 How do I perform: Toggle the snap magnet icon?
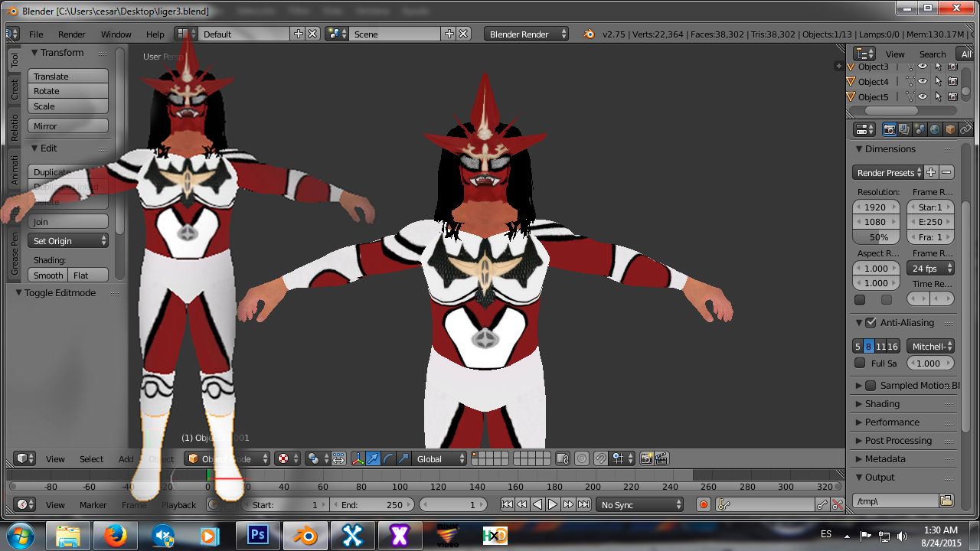601,458
